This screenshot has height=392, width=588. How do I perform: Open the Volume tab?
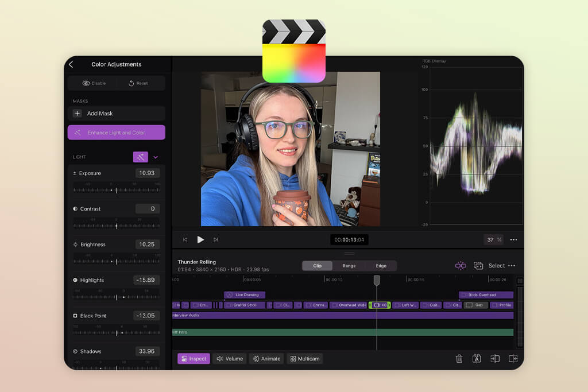(230, 359)
